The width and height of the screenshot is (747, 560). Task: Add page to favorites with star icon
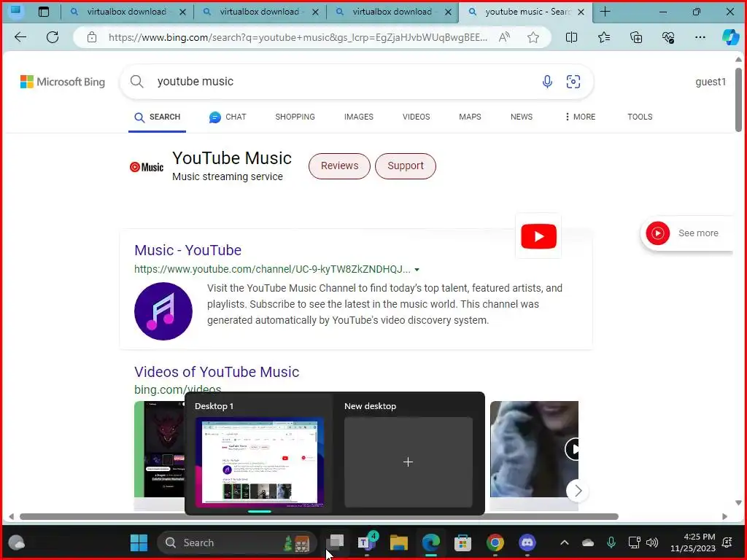[533, 37]
